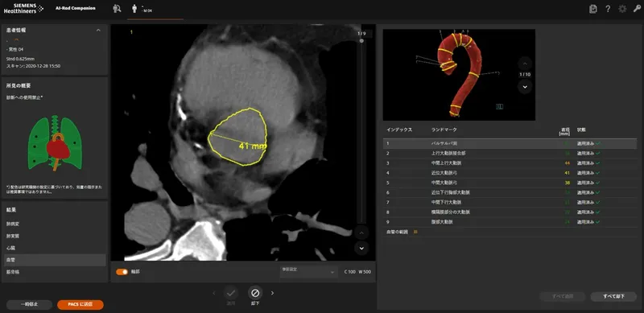
Task: Click the reject (却下) circle-slash icon
Action: (x=255, y=293)
